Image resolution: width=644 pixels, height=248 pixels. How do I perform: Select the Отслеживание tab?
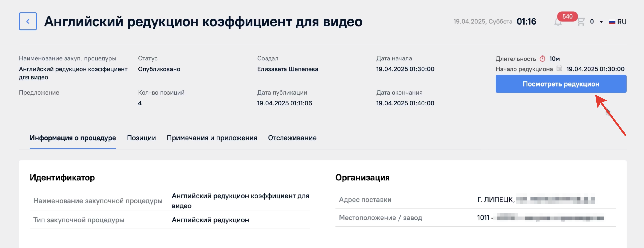292,138
